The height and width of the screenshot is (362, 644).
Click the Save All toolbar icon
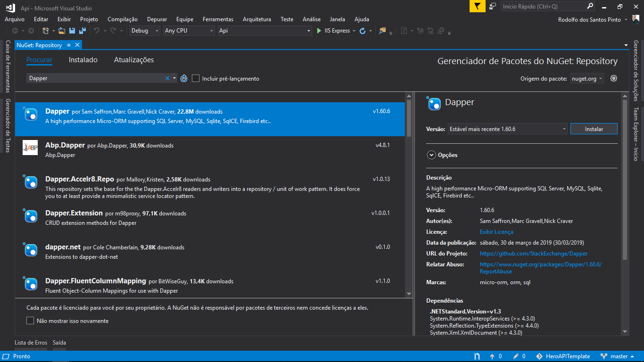tap(82, 31)
